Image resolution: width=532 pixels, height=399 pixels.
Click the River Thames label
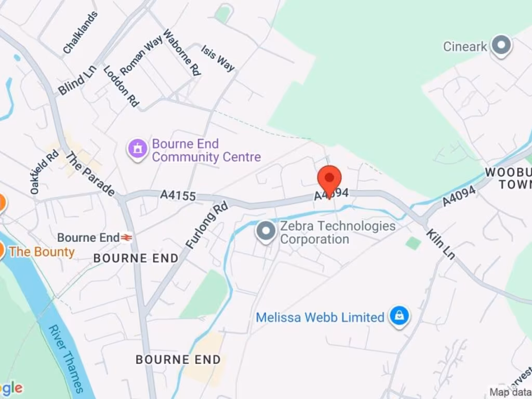[66, 358]
